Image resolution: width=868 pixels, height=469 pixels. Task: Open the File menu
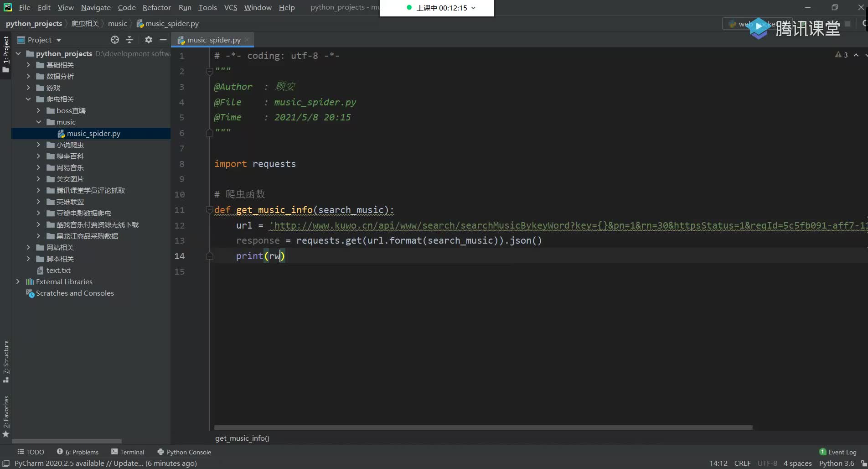point(25,7)
